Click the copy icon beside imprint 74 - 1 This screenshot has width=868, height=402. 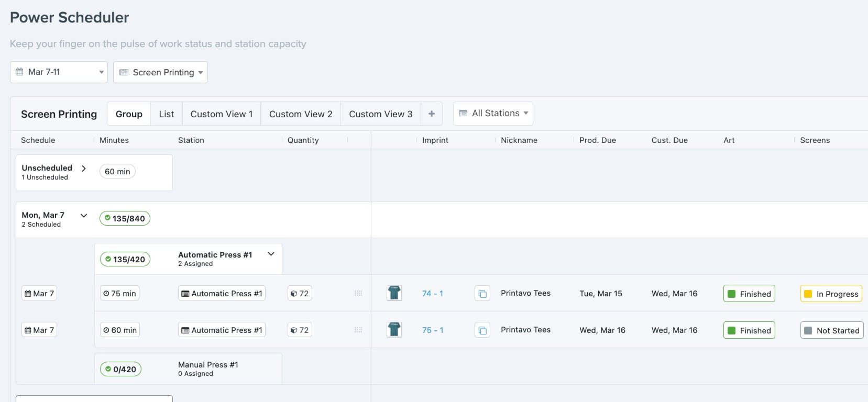(482, 294)
